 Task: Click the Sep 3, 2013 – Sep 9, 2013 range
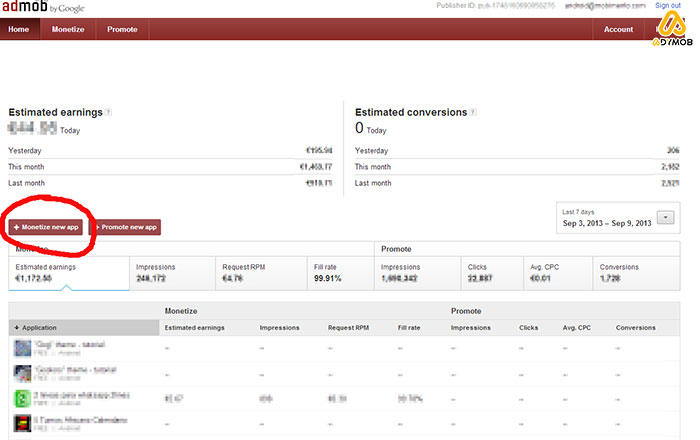(x=607, y=223)
